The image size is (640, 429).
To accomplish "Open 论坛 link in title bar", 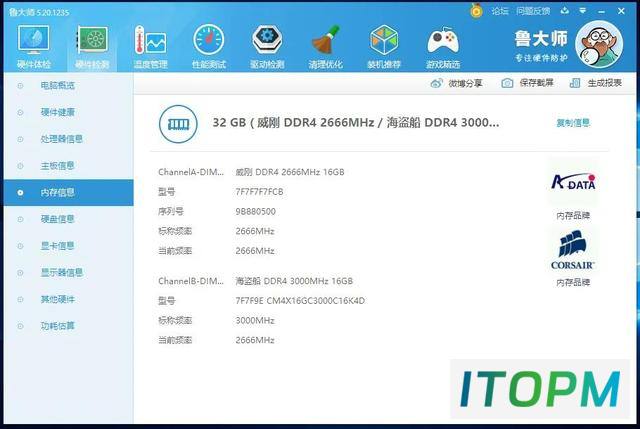I will click(x=499, y=11).
